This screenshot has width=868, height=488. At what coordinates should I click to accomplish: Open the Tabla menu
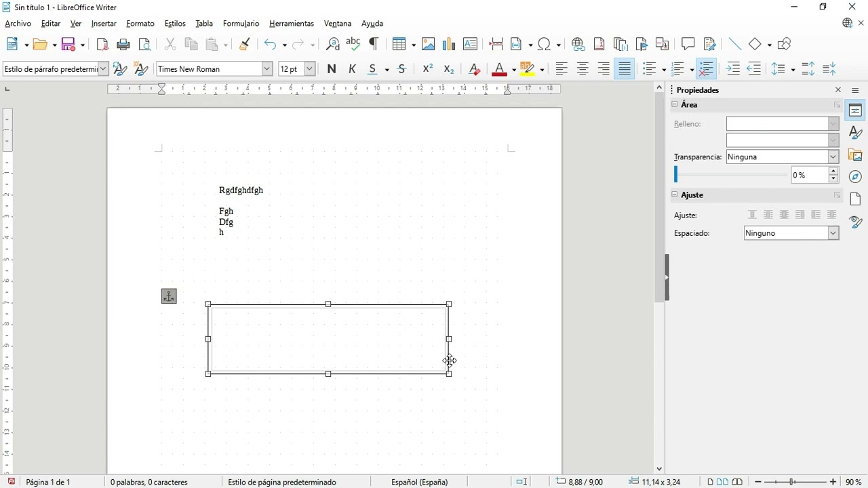(x=204, y=24)
